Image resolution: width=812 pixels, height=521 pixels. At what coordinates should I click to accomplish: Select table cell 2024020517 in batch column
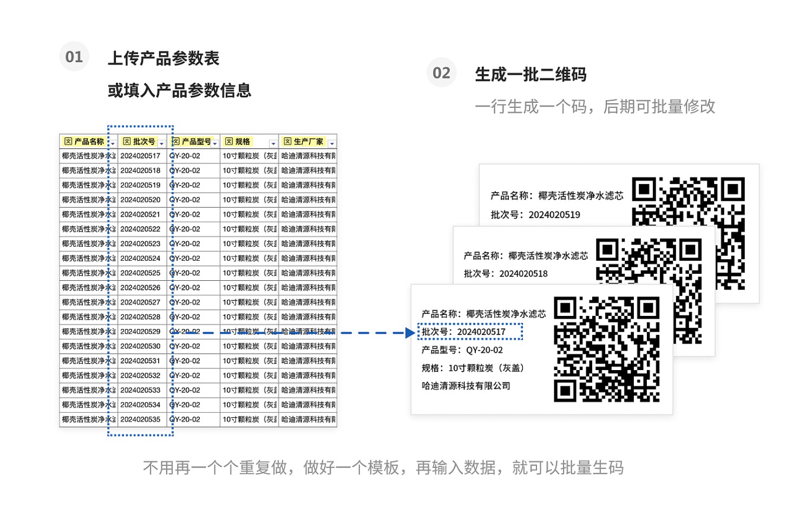(x=142, y=156)
